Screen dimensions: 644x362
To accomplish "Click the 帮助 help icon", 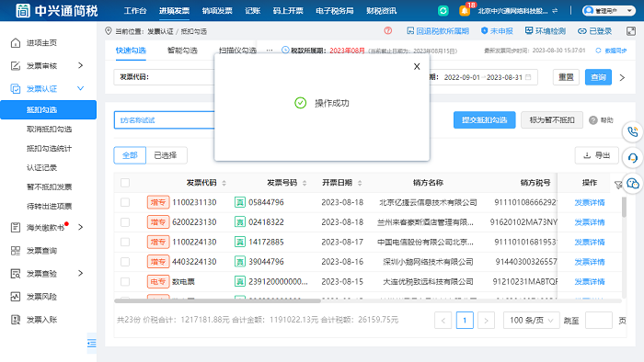I will [x=593, y=120].
